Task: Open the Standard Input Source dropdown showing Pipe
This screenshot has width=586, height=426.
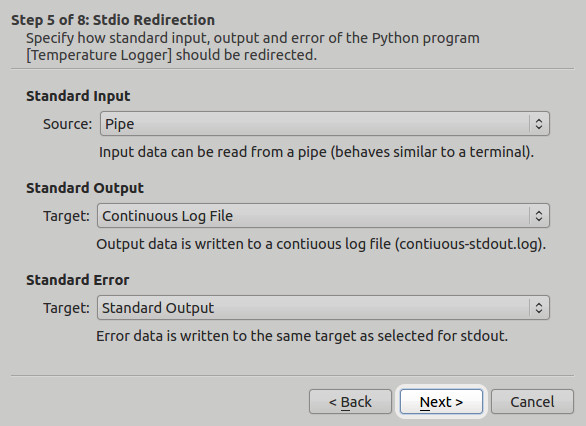Action: [x=324, y=124]
